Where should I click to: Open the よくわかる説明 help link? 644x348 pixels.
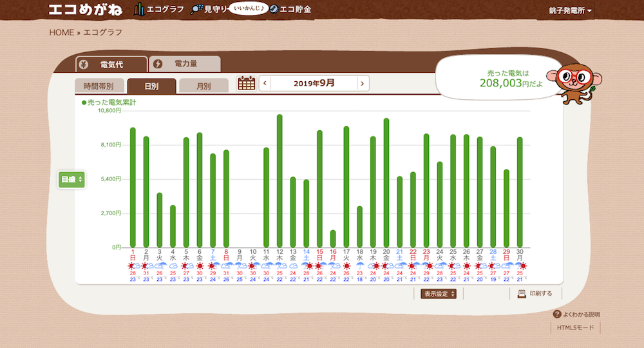pyautogui.click(x=576, y=314)
